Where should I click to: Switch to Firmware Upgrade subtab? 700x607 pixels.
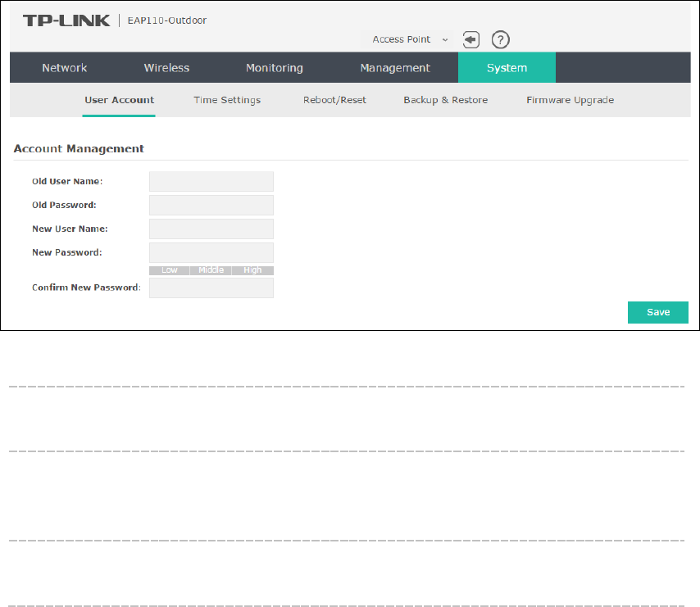[x=570, y=100]
